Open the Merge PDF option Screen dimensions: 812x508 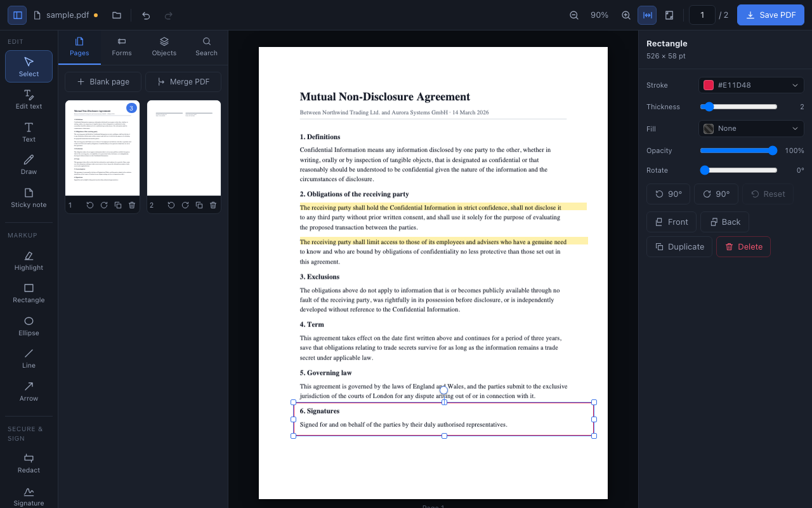pos(183,82)
